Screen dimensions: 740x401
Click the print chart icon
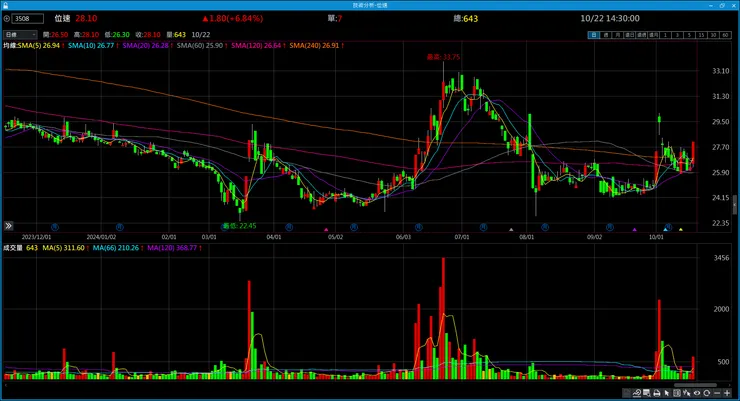pos(656,393)
